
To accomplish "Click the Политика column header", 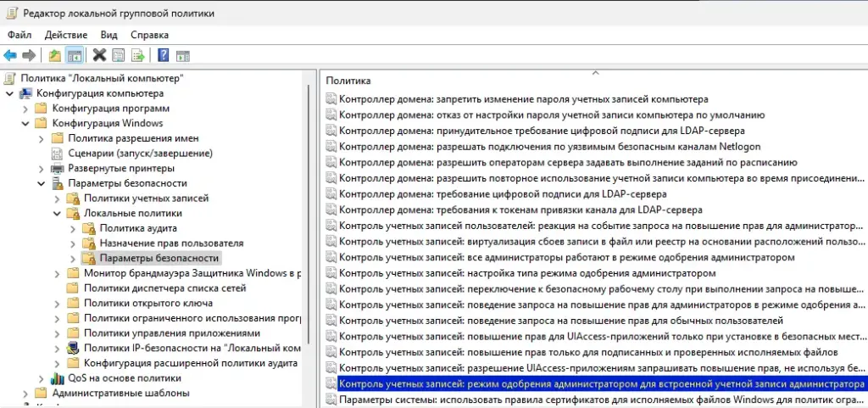I will coord(348,81).
